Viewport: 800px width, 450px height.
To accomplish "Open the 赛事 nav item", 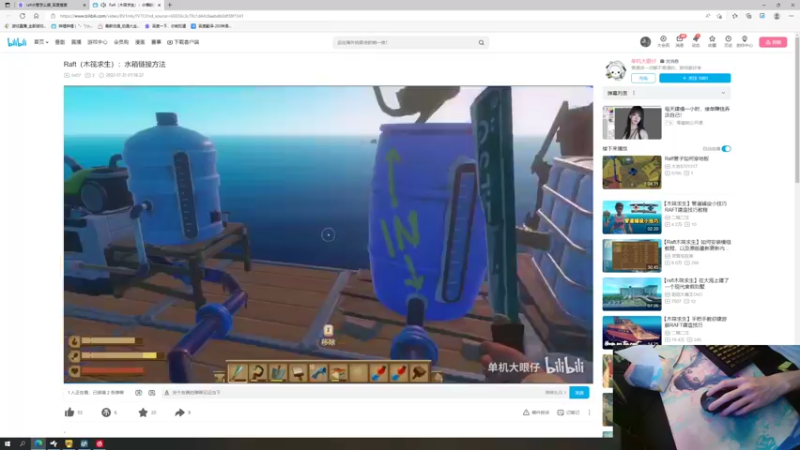I will (156, 42).
